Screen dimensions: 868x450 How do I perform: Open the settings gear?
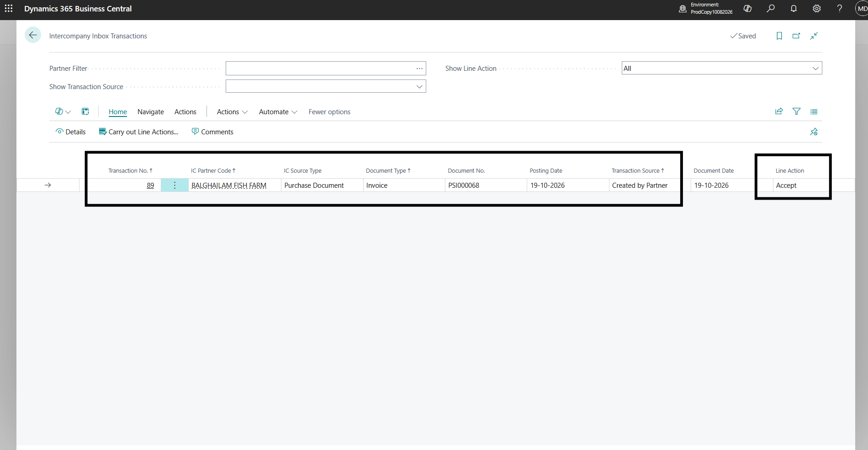(x=817, y=9)
